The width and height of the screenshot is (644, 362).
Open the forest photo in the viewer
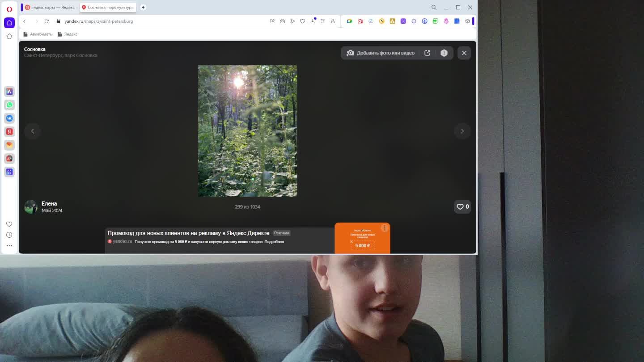click(x=247, y=131)
